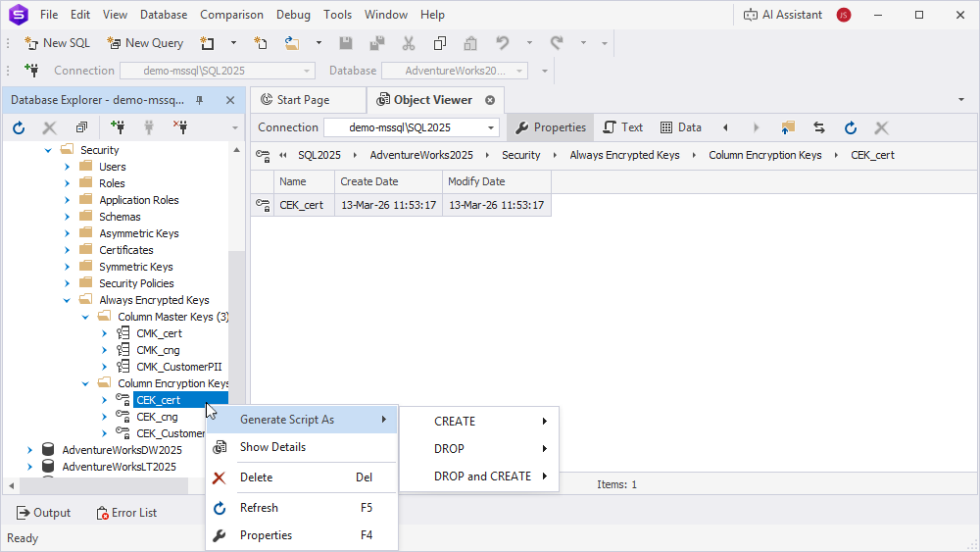Click the Delete X icon in Database Explorer toolbar
This screenshot has width=980, height=552.
pos(49,128)
